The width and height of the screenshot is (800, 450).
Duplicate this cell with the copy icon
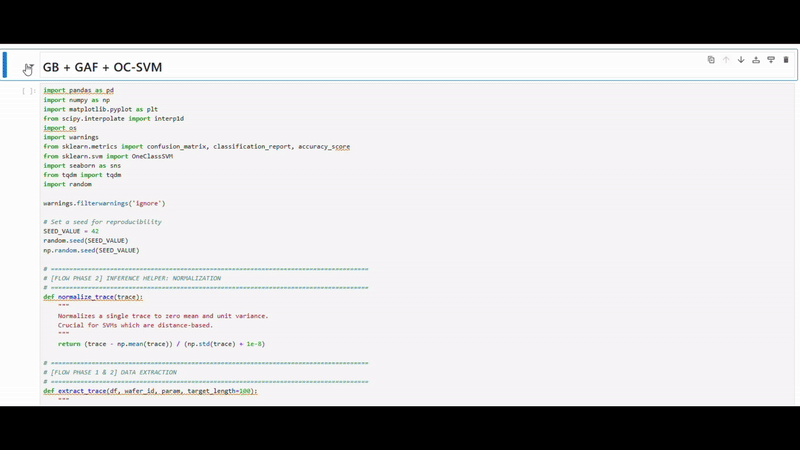711,60
